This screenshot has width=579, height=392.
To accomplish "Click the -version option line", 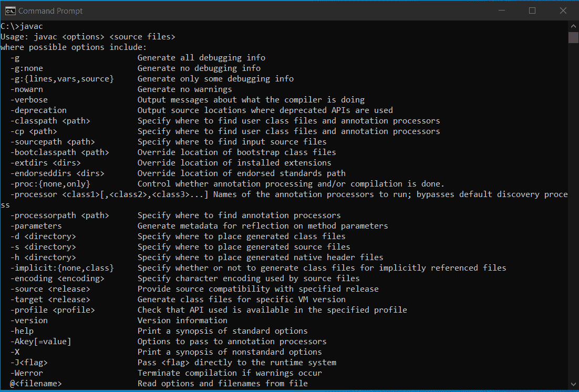I will 29,320.
